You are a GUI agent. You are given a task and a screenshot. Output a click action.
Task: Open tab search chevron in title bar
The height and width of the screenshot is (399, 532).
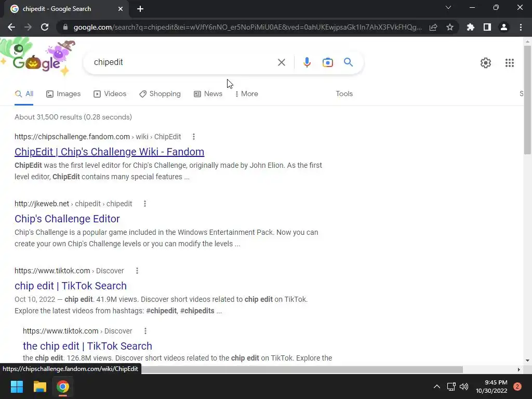click(448, 7)
